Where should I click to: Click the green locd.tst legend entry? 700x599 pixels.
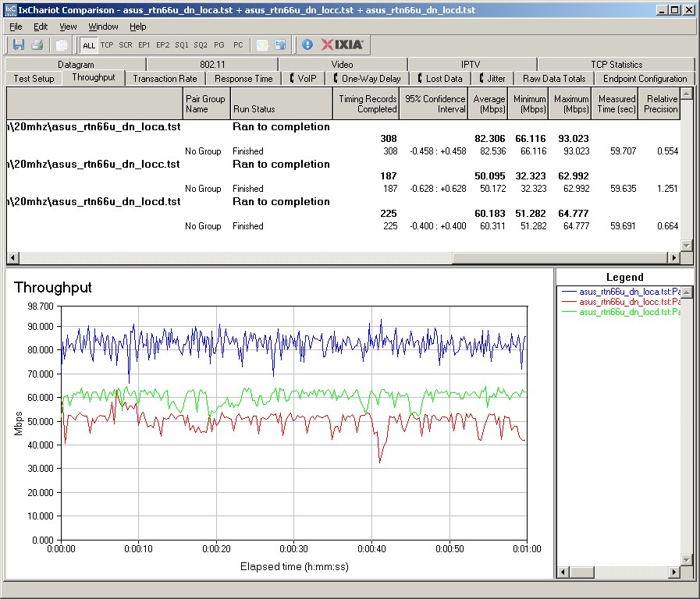[621, 312]
